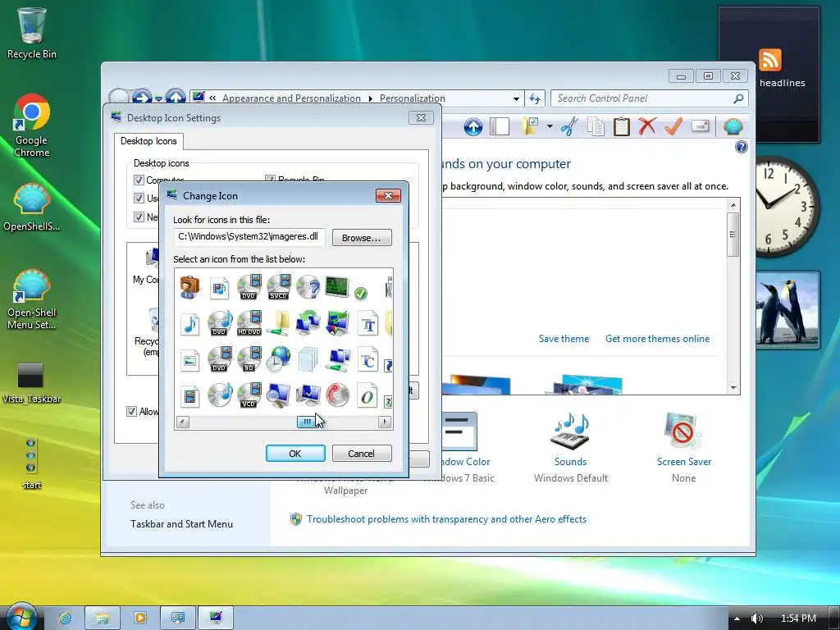840x630 pixels.
Task: Choose the OpenType O font file icon
Action: pos(368,396)
